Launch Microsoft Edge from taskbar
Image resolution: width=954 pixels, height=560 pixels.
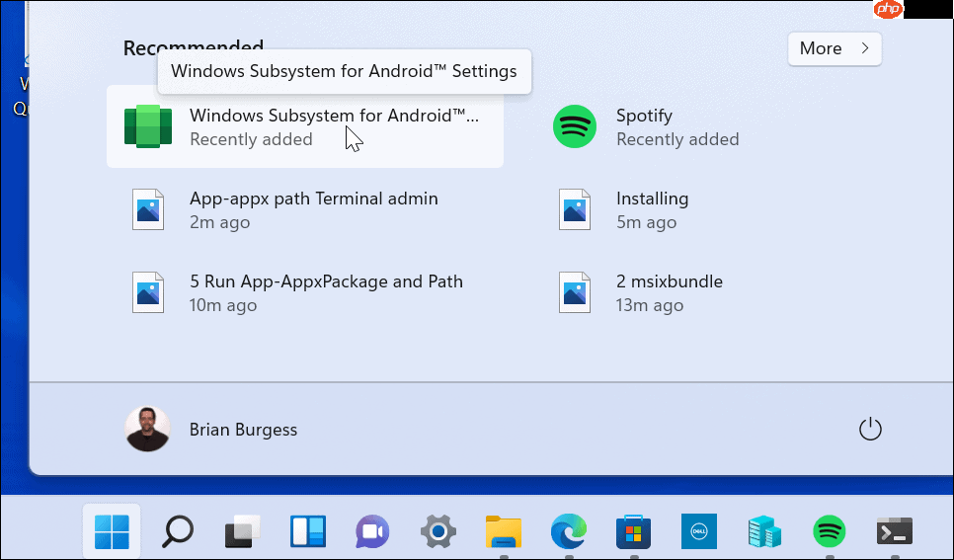(569, 531)
